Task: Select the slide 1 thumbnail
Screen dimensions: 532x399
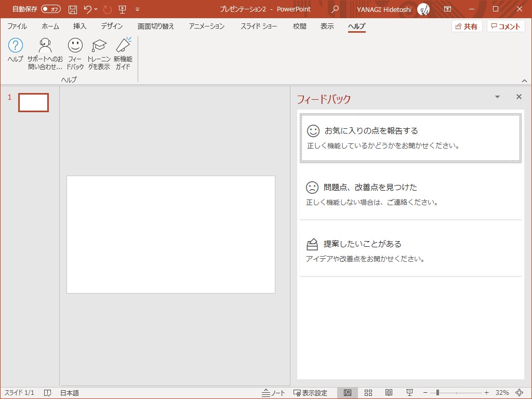Action: [33, 102]
